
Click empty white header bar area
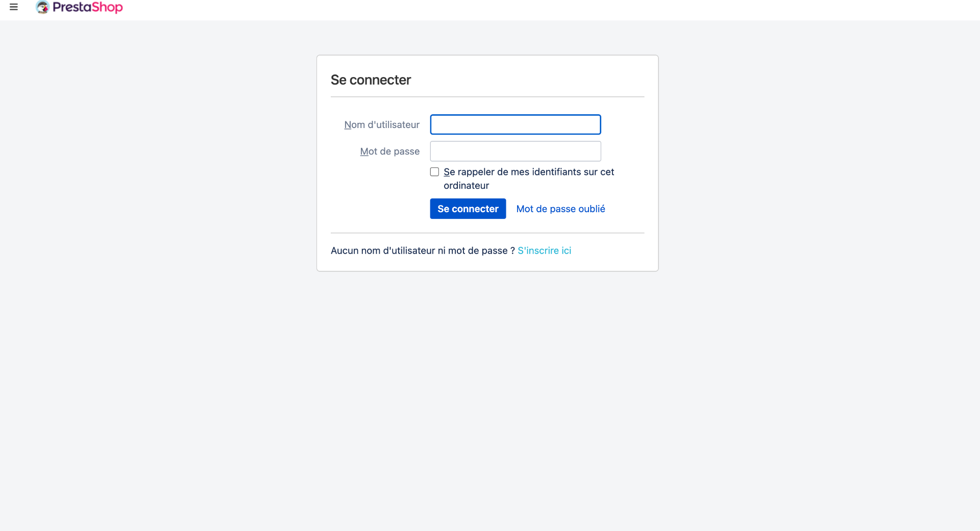510,9
